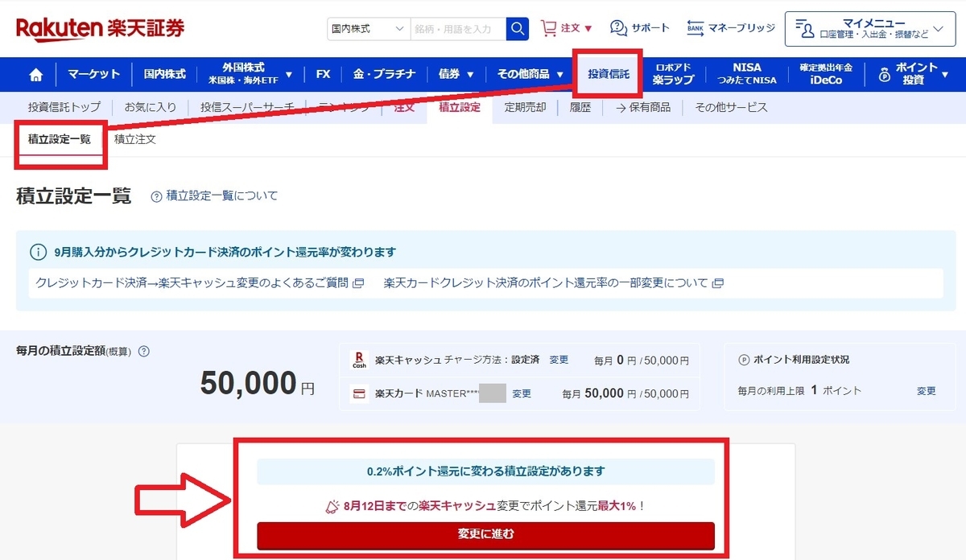
Task: Open 楽天カードクレジット決済のポイント還元率の一部変更について link
Action: coord(547,283)
